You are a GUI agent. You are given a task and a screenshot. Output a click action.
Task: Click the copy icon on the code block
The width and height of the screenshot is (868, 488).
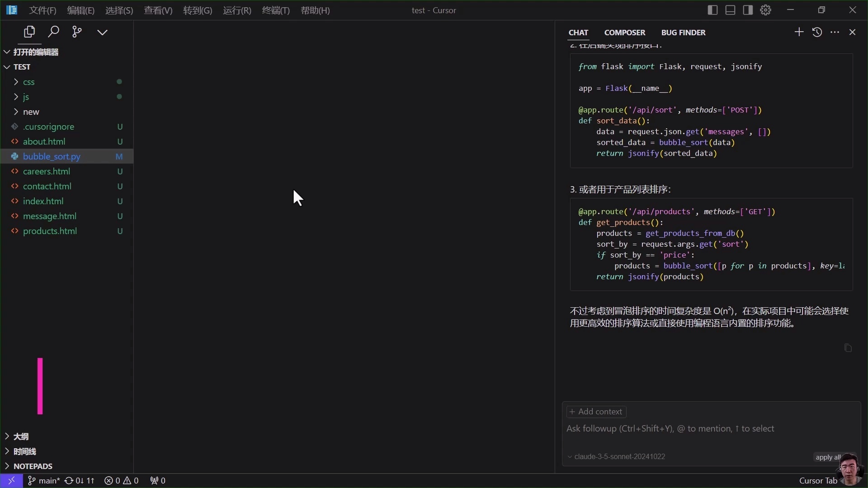click(848, 348)
